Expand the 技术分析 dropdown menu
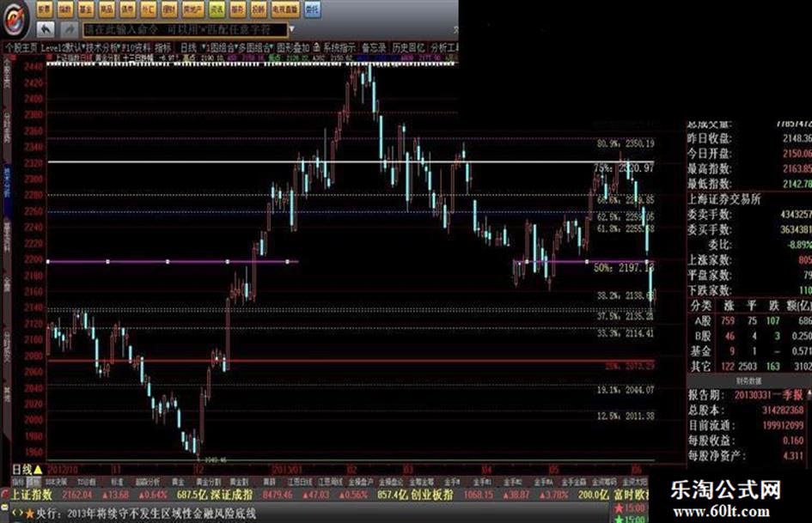 coord(102,47)
